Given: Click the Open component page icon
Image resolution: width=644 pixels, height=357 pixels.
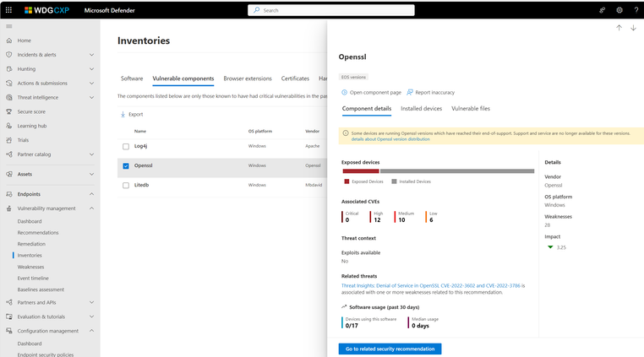Looking at the screenshot, I should click(x=344, y=92).
